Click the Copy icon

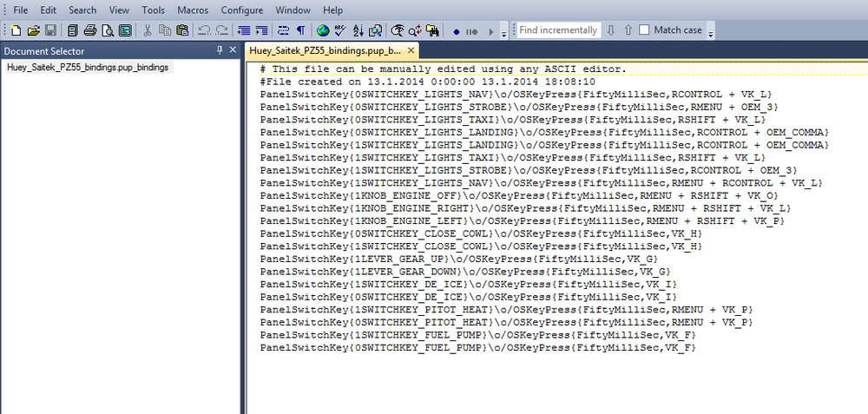(x=164, y=30)
